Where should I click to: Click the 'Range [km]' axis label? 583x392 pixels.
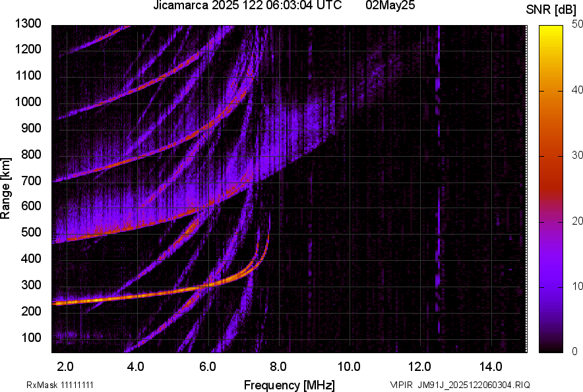[5, 188]
